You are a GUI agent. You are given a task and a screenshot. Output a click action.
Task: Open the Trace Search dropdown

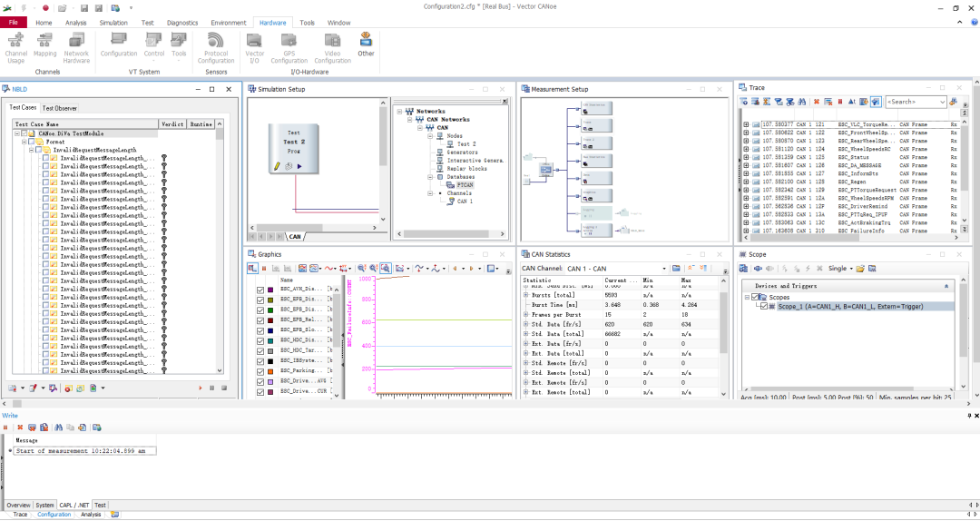[x=943, y=102]
